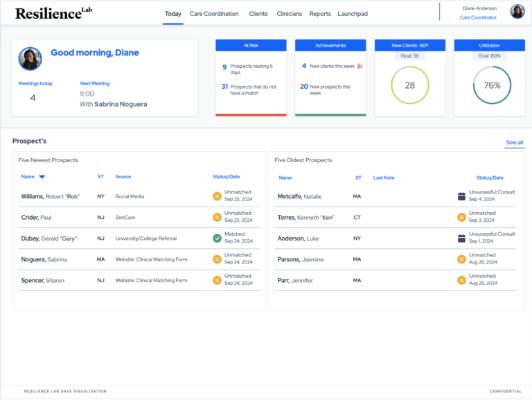
Task: Click calendar icon for Anderson, Luke
Action: click(x=461, y=238)
